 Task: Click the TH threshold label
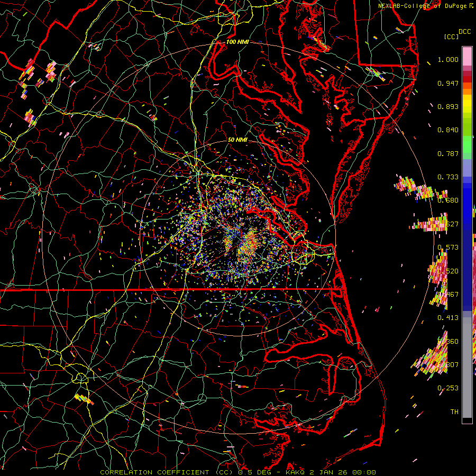pos(454,412)
